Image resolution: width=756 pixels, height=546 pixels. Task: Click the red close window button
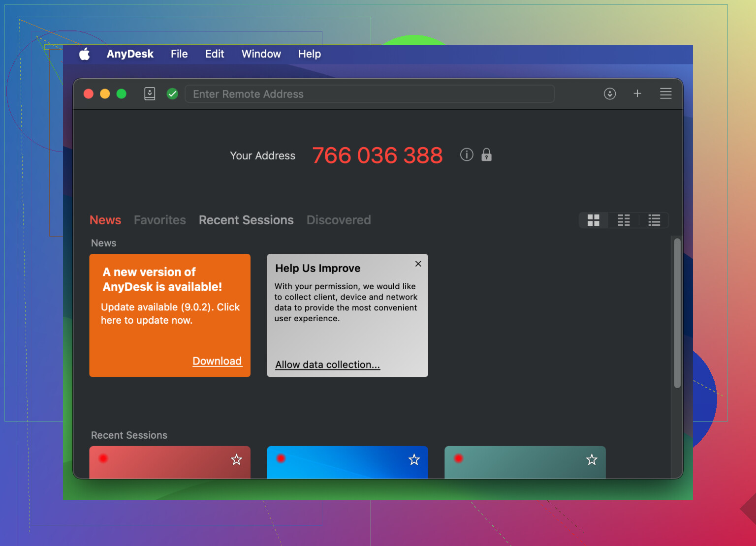(x=89, y=93)
